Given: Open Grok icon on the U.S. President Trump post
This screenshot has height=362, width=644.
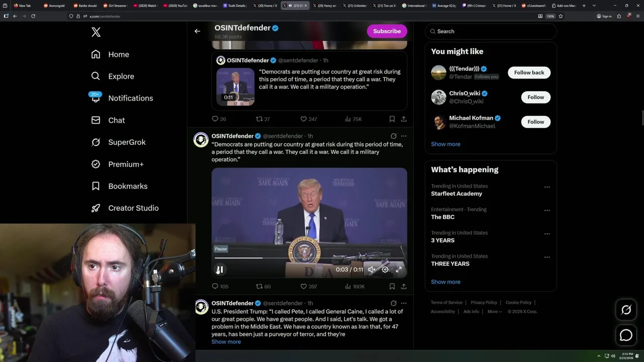Looking at the screenshot, I should [393, 303].
